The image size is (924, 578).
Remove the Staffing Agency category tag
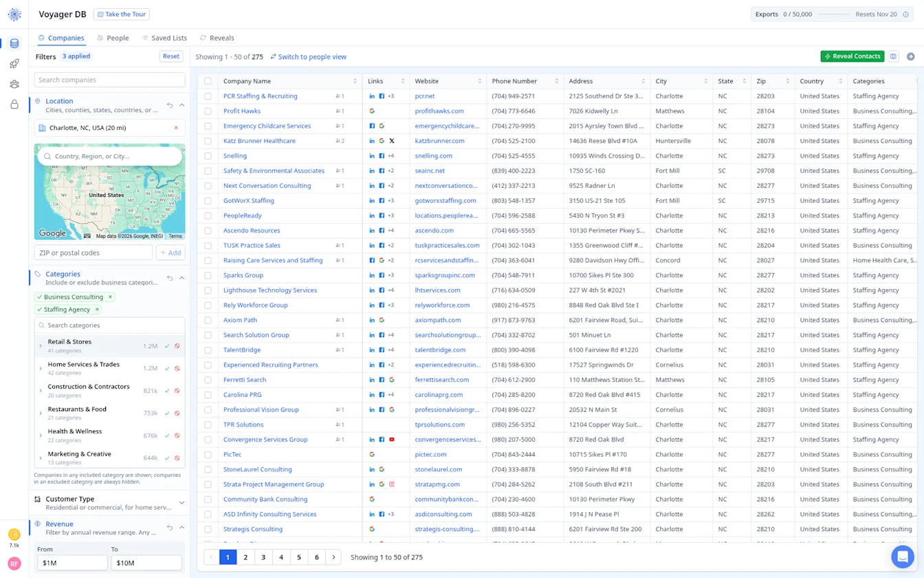[x=97, y=310]
